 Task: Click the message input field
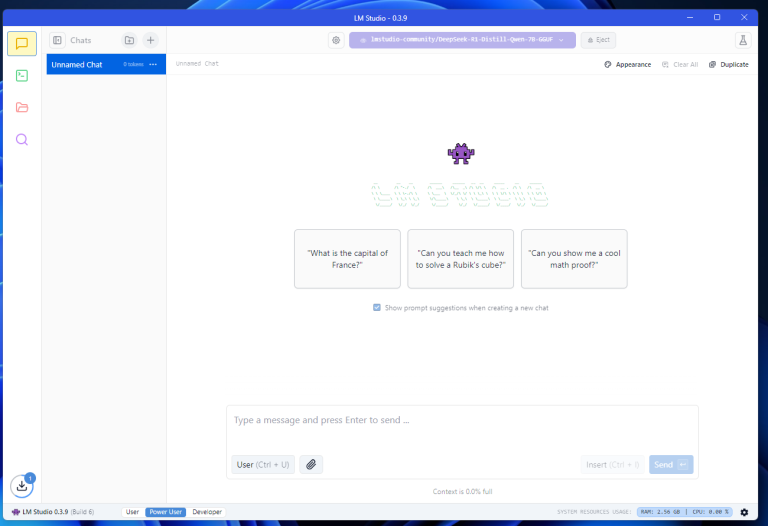pyautogui.click(x=460, y=421)
